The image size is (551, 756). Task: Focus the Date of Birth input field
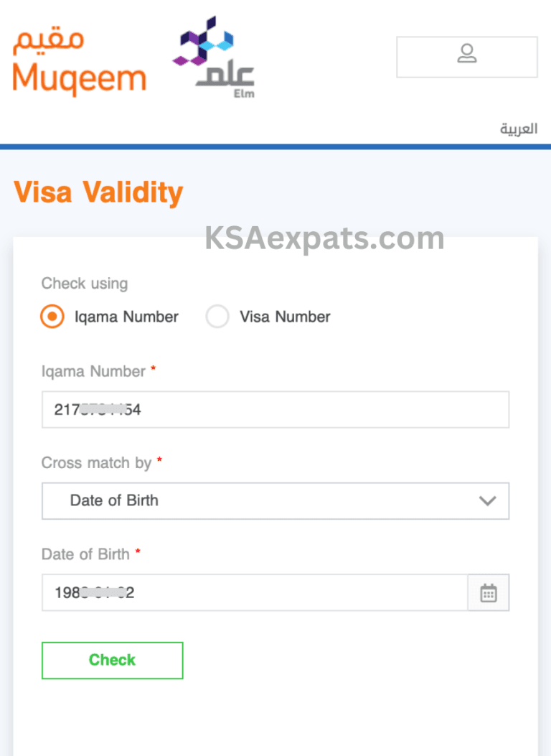coord(251,592)
